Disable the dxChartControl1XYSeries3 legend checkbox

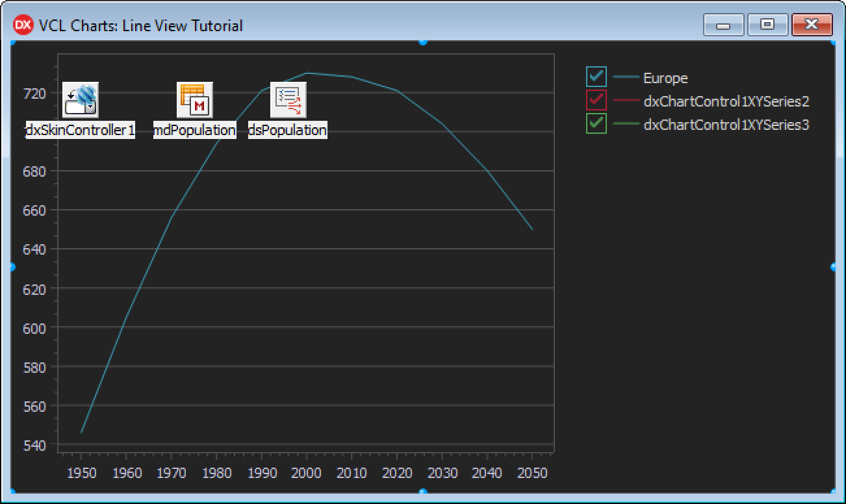596,123
